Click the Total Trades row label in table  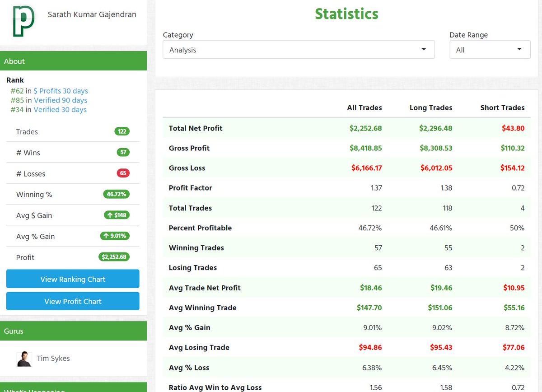(x=190, y=208)
